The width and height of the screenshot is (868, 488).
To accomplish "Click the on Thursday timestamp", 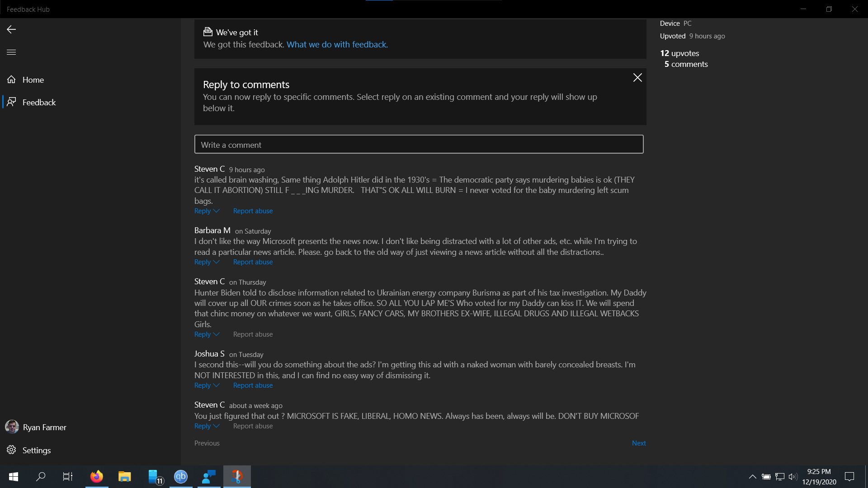I will point(247,282).
